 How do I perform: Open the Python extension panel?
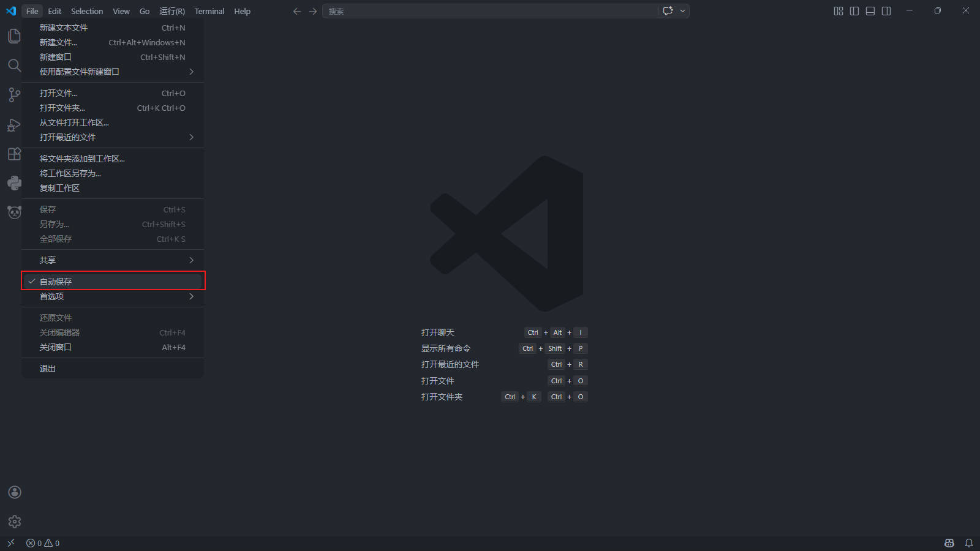pyautogui.click(x=14, y=183)
